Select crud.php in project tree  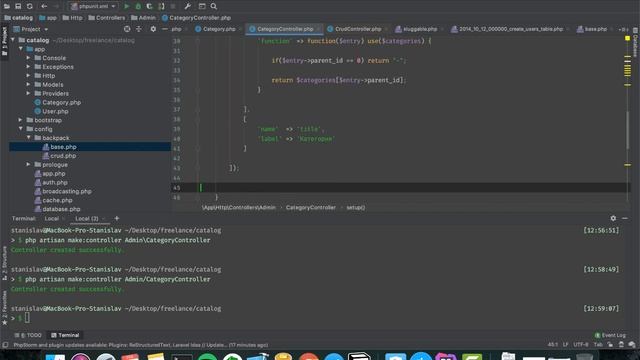tap(59, 156)
